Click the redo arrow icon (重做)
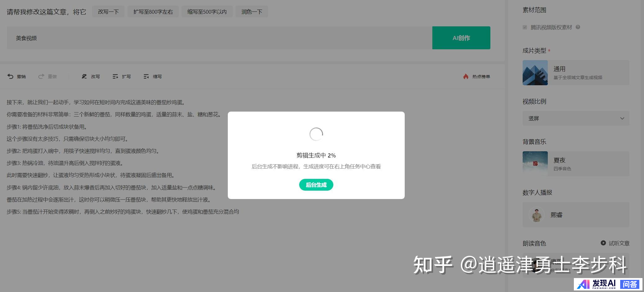644x292 pixels. (41, 76)
